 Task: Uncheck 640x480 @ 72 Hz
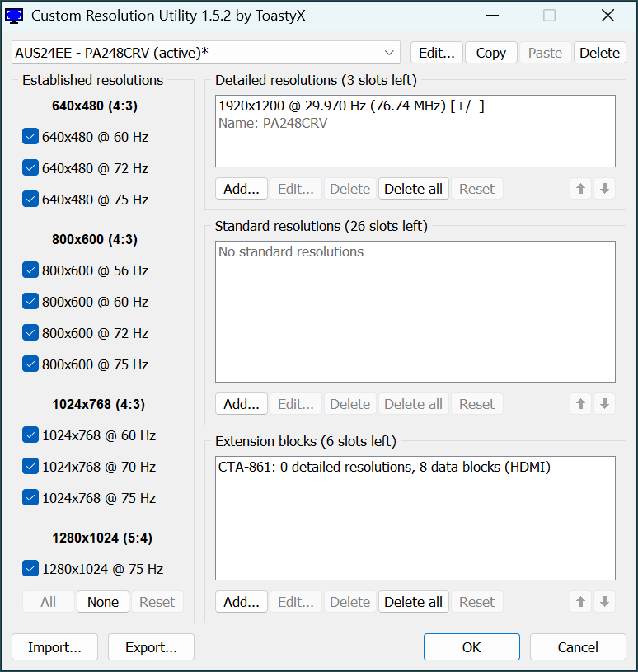(30, 167)
